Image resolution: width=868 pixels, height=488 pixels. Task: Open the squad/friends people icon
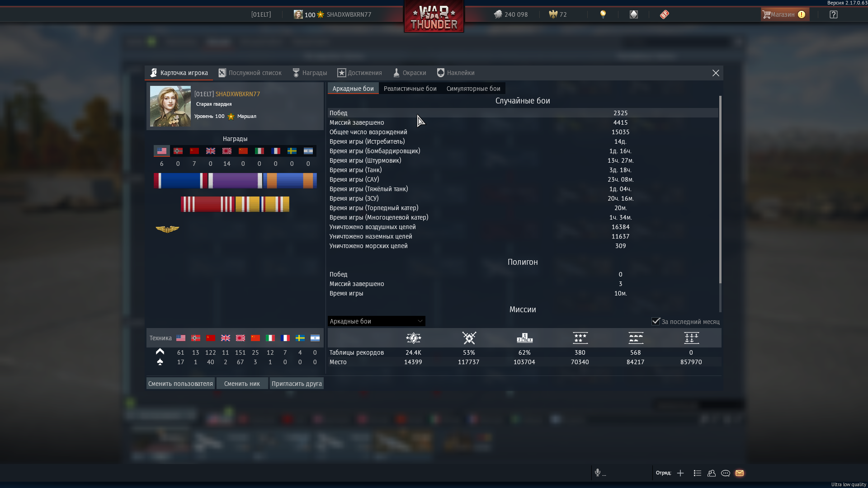point(712,473)
